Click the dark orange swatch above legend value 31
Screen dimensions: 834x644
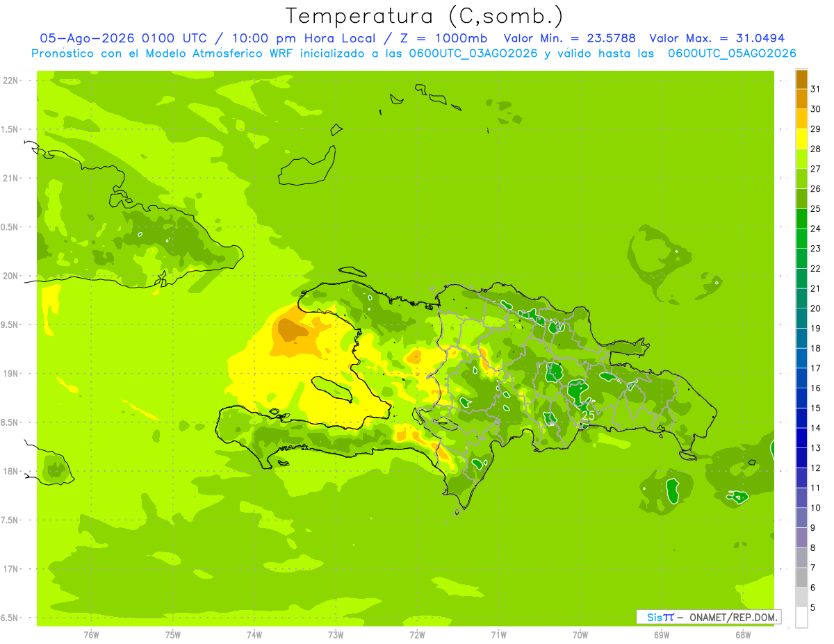tap(801, 79)
